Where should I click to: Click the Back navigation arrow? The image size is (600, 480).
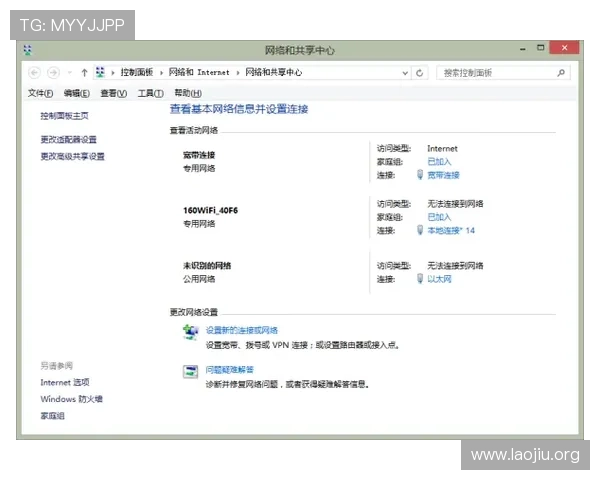pos(34,72)
